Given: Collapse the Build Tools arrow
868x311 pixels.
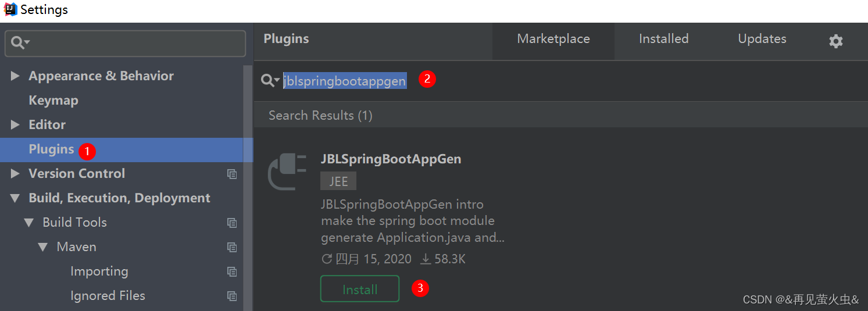Looking at the screenshot, I should coord(29,223).
